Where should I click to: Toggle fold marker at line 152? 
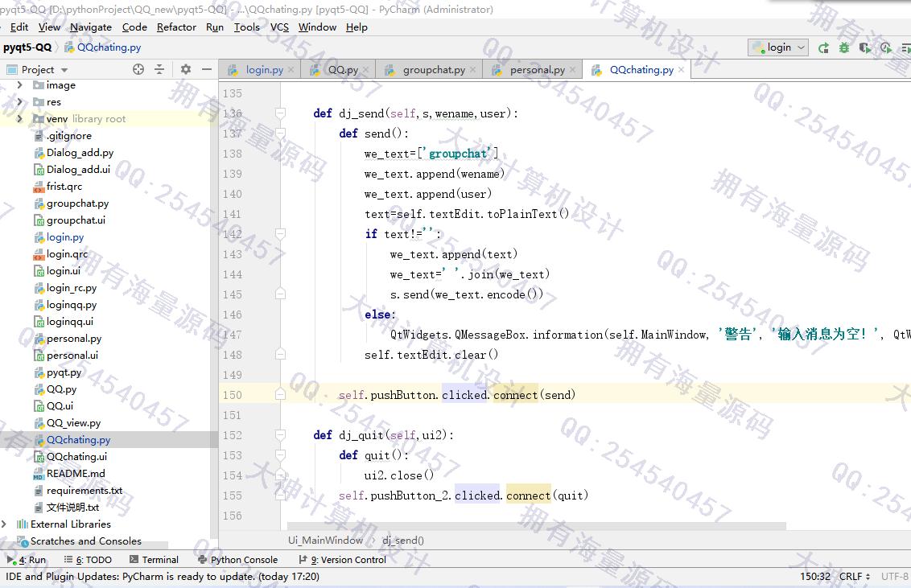pyautogui.click(x=280, y=435)
